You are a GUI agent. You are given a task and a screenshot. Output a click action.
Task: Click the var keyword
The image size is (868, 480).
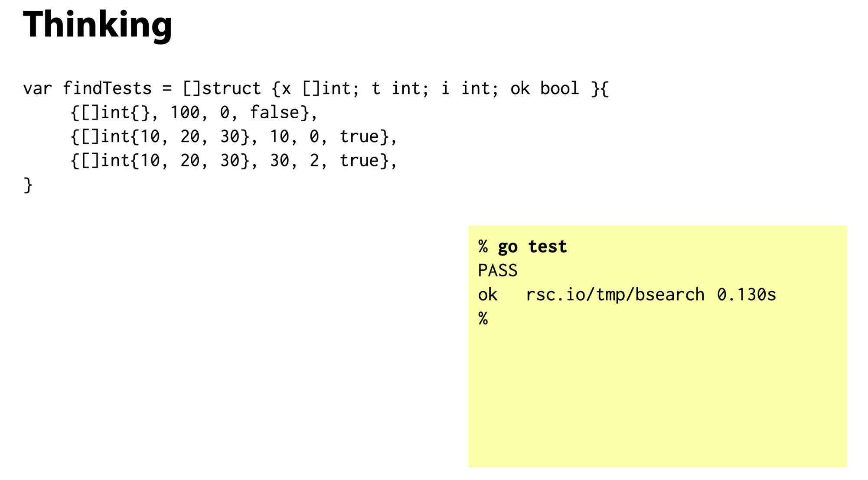pyautogui.click(x=37, y=88)
